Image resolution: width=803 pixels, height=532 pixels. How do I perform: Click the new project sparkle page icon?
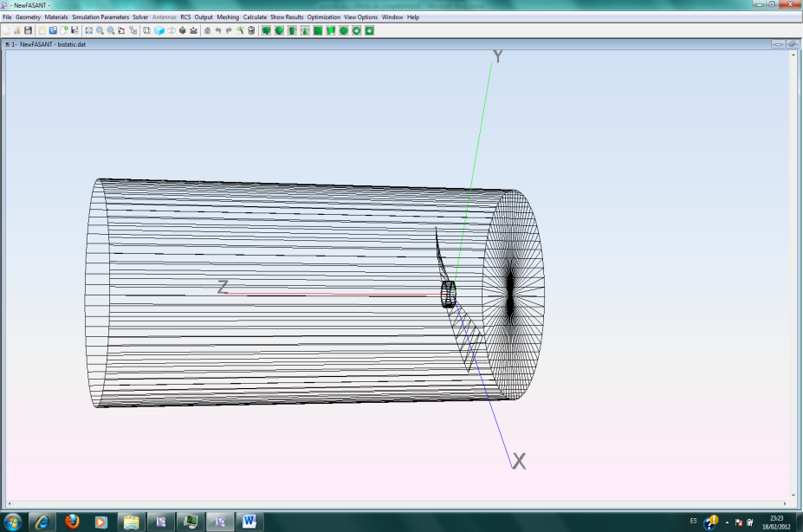42,30
